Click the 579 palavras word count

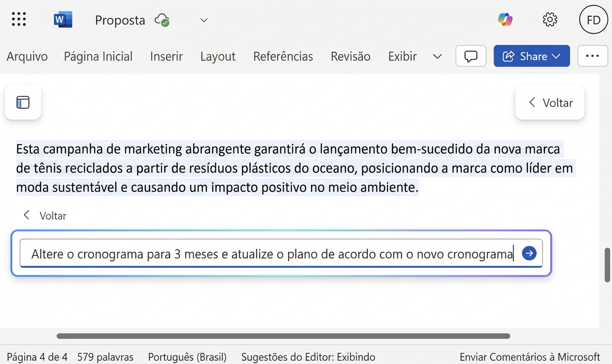coord(105,357)
